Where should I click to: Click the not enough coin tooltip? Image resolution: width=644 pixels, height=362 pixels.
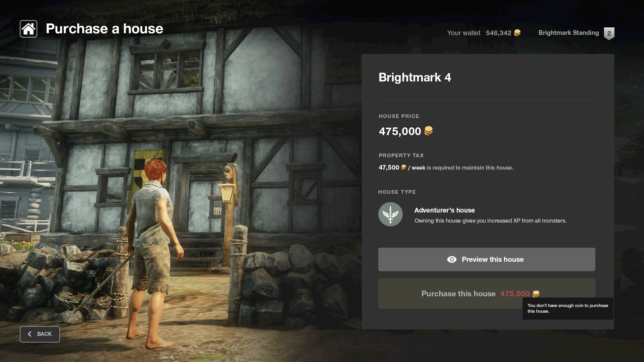click(567, 308)
